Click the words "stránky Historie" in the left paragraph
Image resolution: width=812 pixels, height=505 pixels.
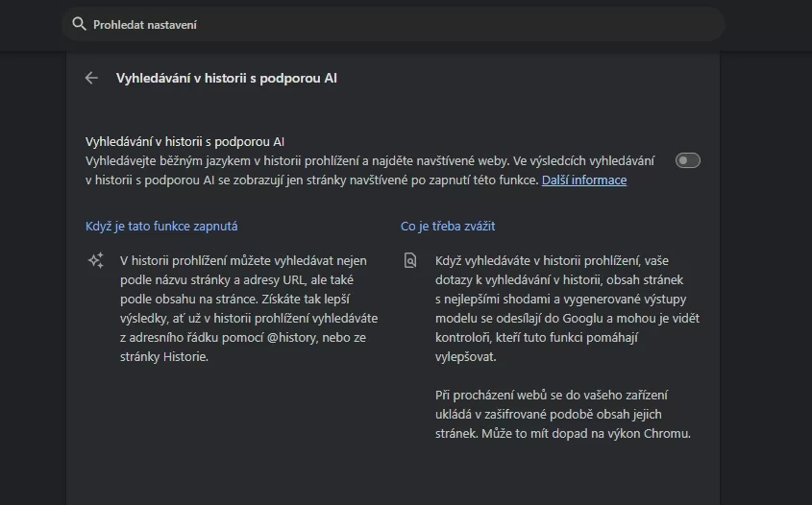pos(164,356)
